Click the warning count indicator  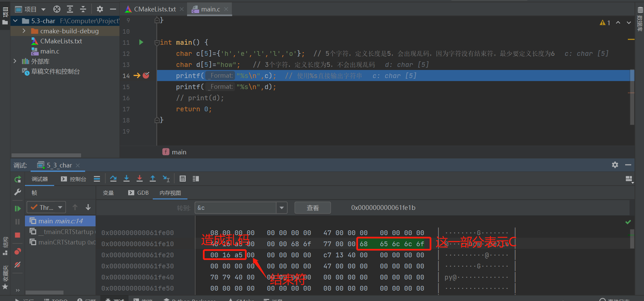tap(605, 23)
